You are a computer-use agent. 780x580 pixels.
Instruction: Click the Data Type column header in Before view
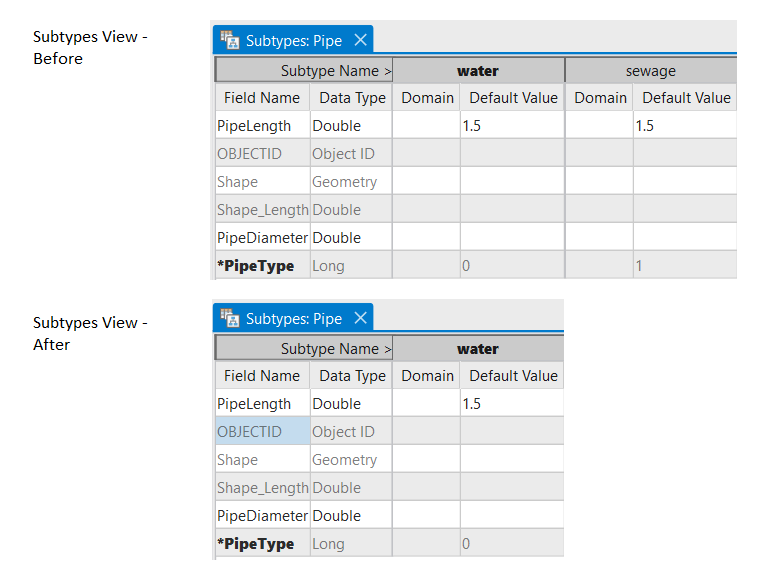coord(352,98)
